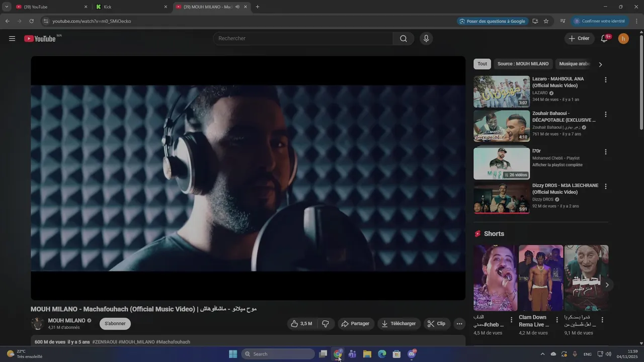Open Dizzy DROS M3A L3ECHRANE thumbnail
The height and width of the screenshot is (362, 644).
click(x=502, y=198)
